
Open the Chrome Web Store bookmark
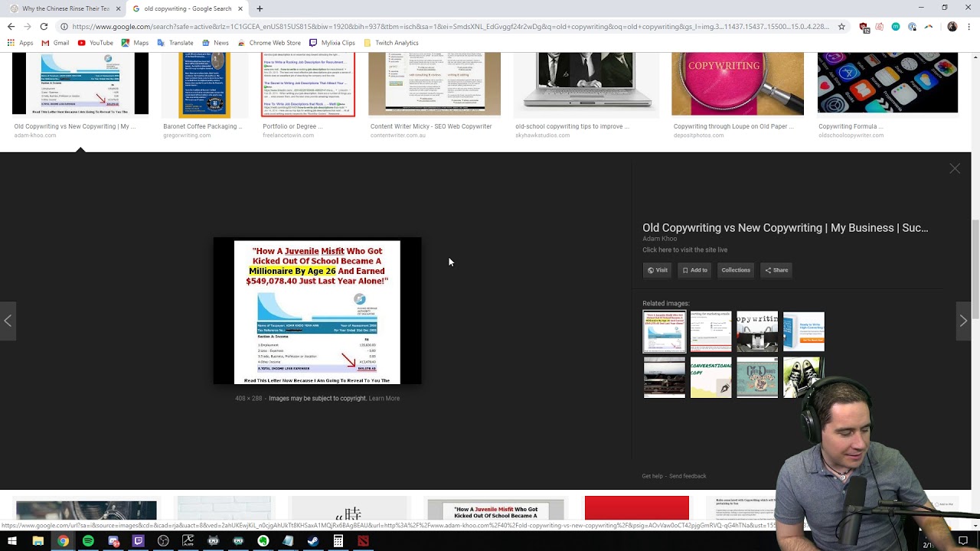[x=269, y=43]
